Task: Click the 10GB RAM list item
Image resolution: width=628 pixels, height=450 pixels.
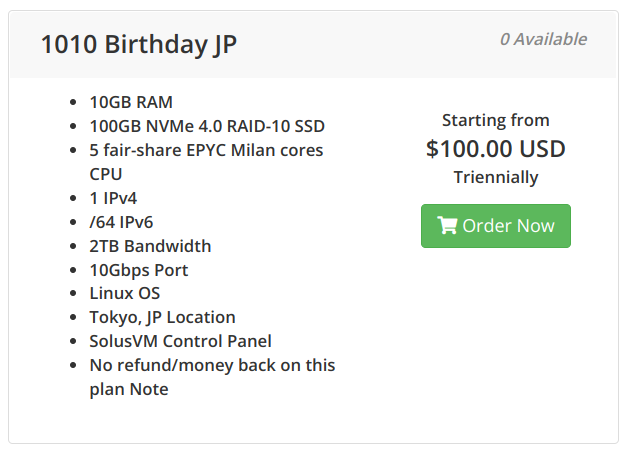Action: point(131,102)
